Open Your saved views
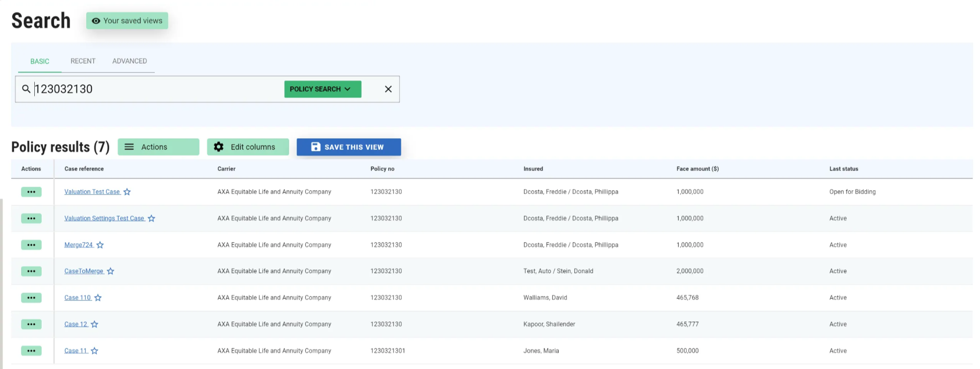Screen dimensions: 980x369 click(127, 21)
